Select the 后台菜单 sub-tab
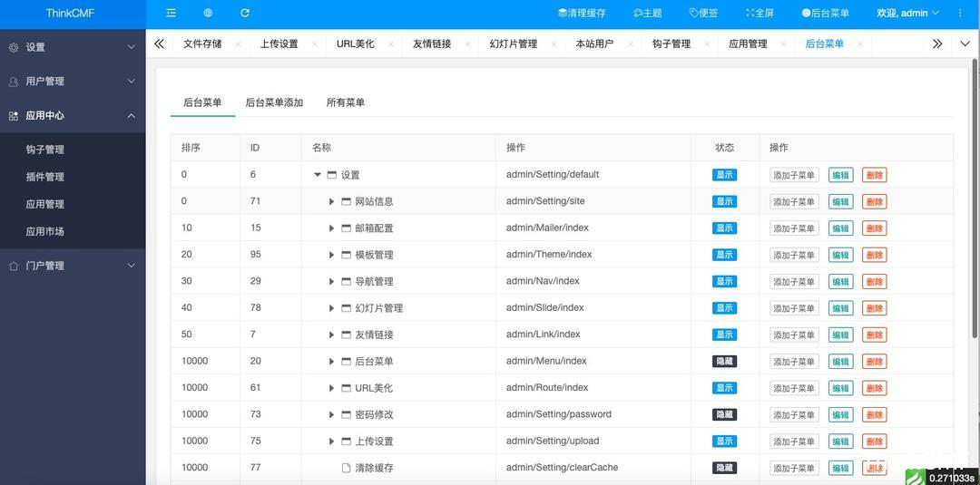 (202, 102)
